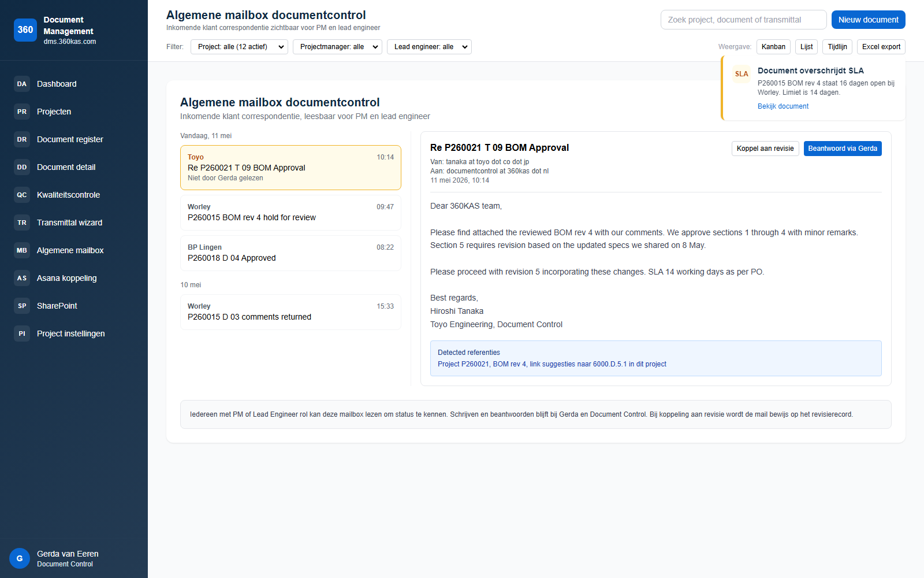
Task: Switch to Tijdlijn view
Action: (x=837, y=47)
